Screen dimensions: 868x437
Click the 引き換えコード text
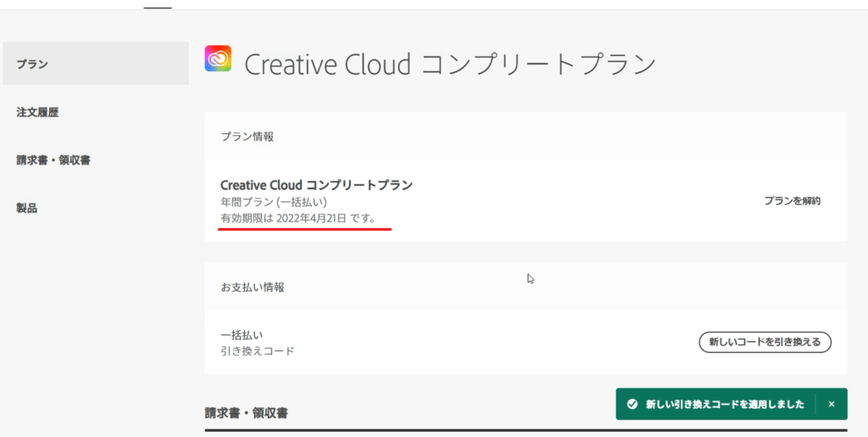click(258, 351)
